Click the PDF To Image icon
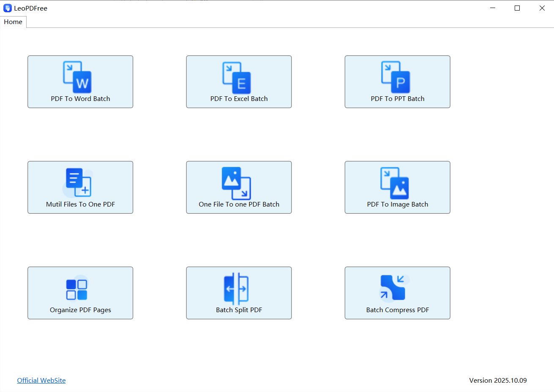 (395, 183)
